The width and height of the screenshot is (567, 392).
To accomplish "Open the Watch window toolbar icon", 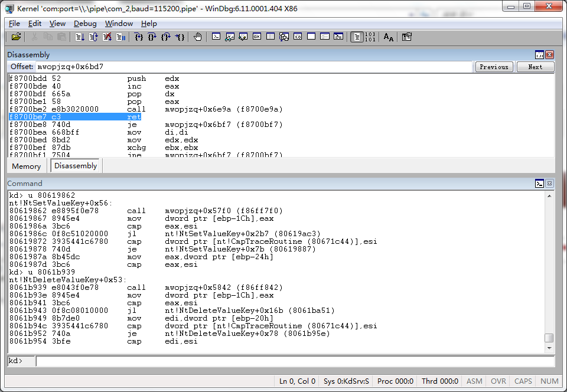I will 230,37.
